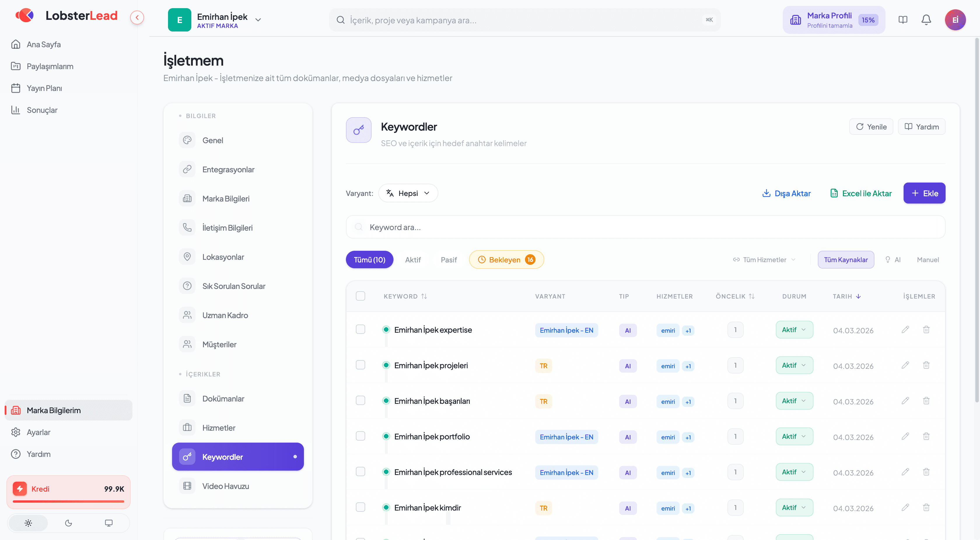The width and height of the screenshot is (980, 540).
Task: Open the Yardım help button in Keywordler
Action: tap(921, 127)
